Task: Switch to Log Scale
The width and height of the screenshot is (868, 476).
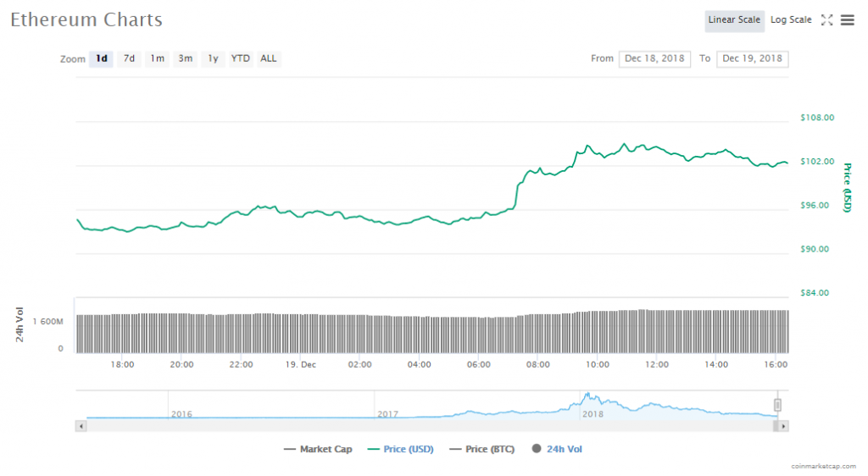Action: click(x=790, y=20)
